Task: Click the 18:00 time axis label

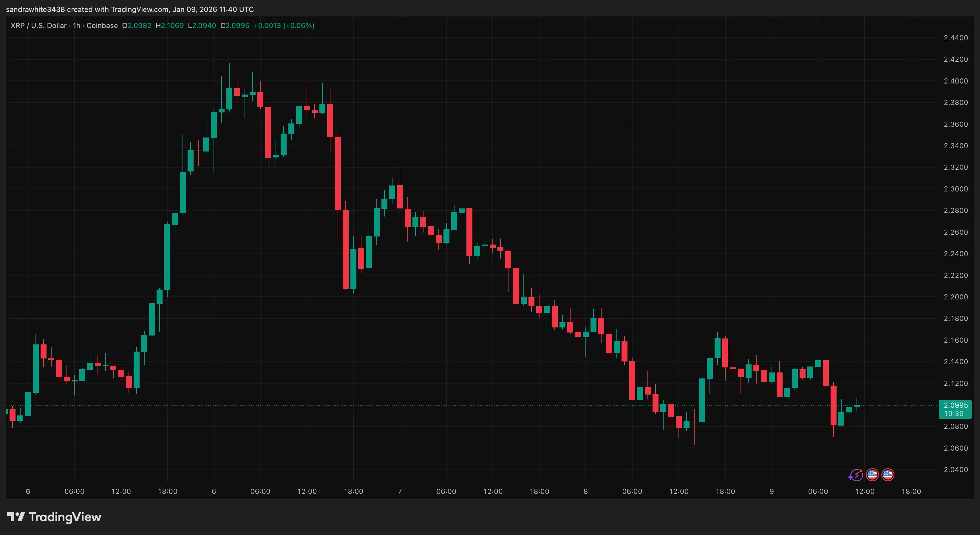Action: tap(167, 491)
